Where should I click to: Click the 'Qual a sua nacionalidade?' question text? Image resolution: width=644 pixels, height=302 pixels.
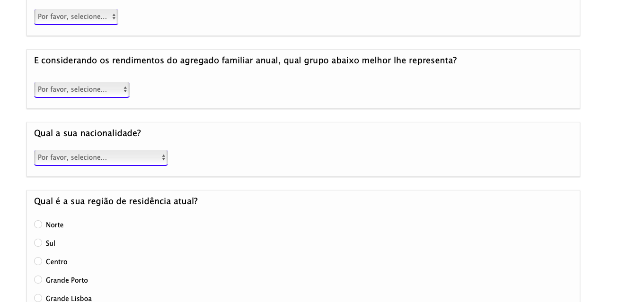pos(88,133)
